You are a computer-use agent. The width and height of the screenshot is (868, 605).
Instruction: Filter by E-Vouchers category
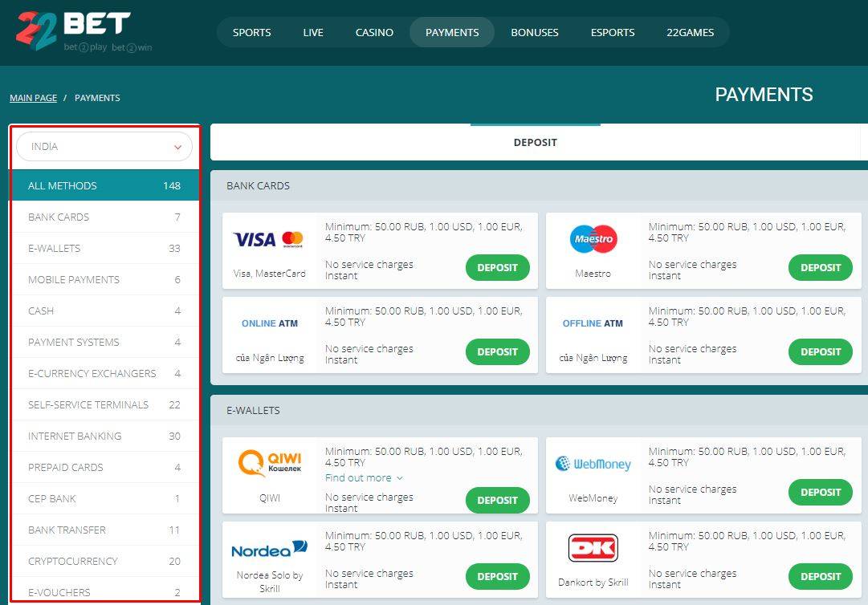pyautogui.click(x=104, y=591)
